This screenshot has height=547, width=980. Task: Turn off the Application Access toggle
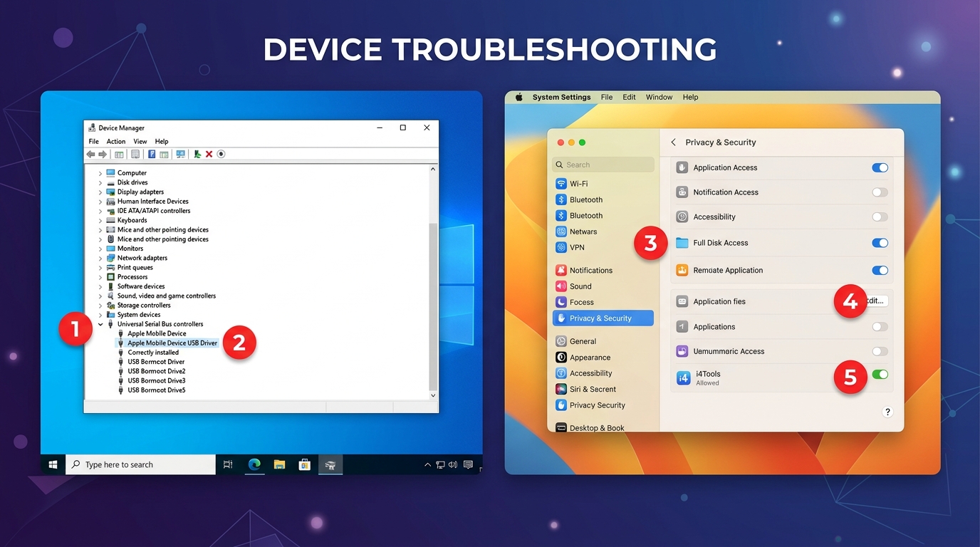click(x=880, y=167)
